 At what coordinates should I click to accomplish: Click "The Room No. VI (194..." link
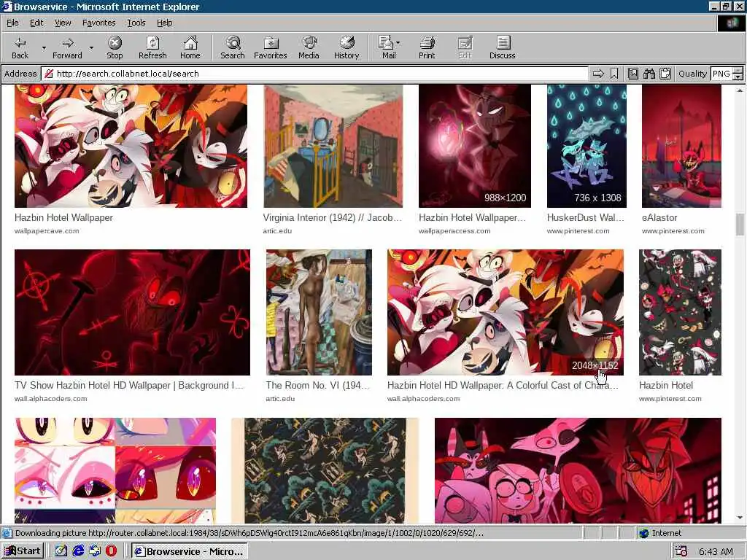(318, 385)
